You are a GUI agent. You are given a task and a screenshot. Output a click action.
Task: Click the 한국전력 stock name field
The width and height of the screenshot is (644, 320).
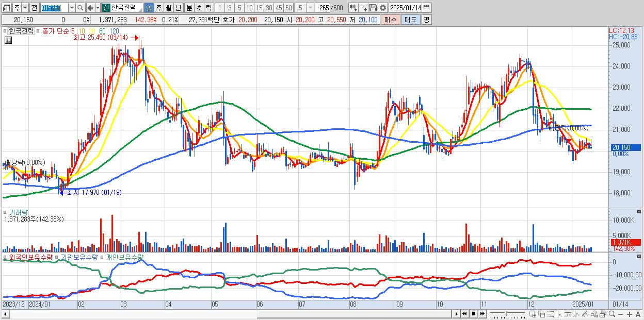coord(126,8)
